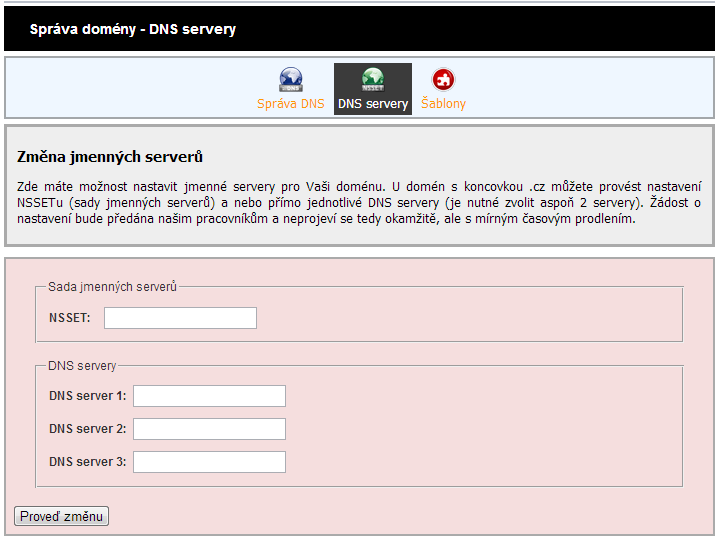Go to the Šablony text link

click(x=443, y=104)
